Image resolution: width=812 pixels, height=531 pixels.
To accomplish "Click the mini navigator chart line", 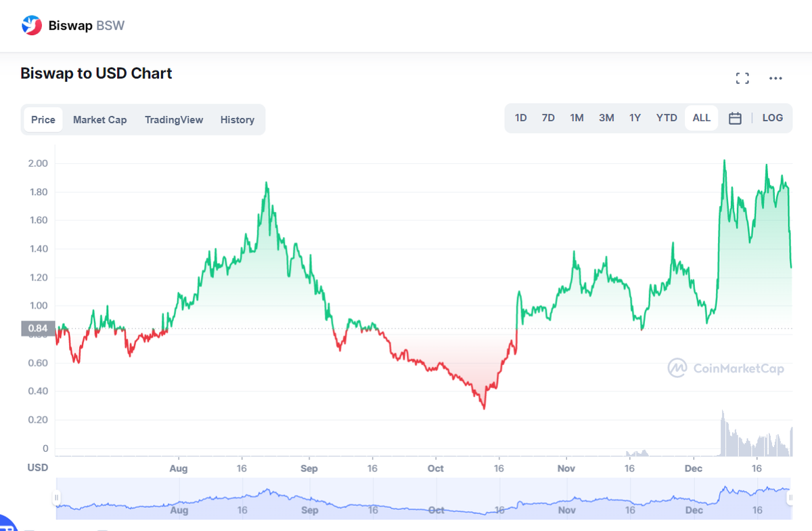I will (x=423, y=501).
